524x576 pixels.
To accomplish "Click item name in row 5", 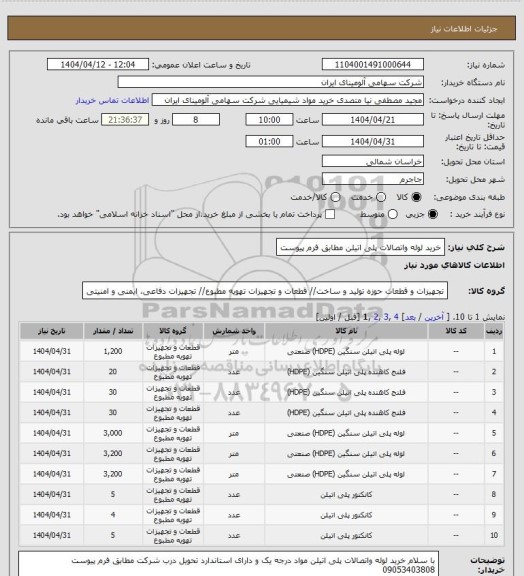I will pyautogui.click(x=346, y=433).
